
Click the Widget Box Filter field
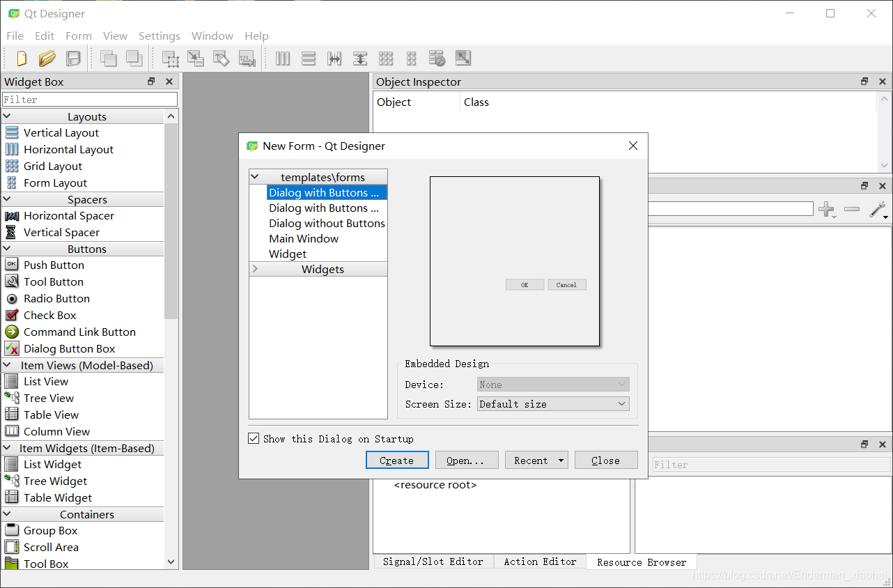(x=90, y=100)
